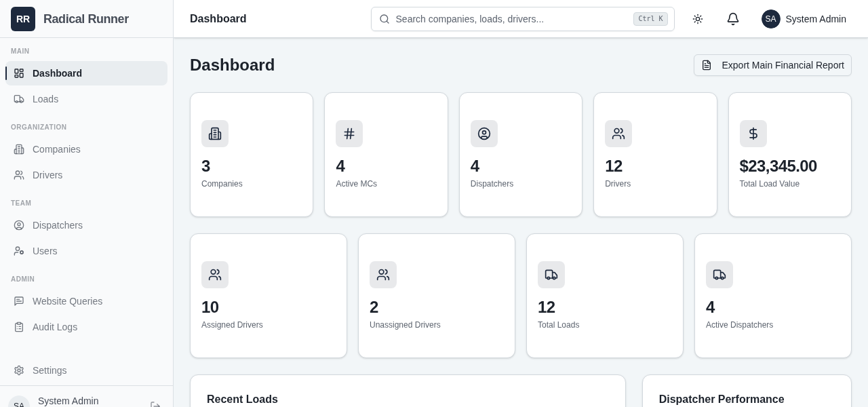Viewport: 868px width, 407px height.
Task: Click the "Active MCs" label
Action: pyautogui.click(x=357, y=184)
